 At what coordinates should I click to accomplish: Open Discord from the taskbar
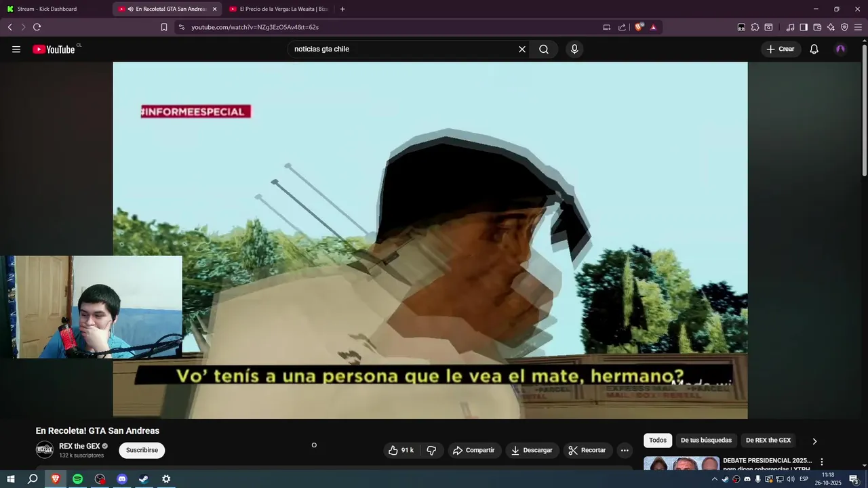[122, 479]
